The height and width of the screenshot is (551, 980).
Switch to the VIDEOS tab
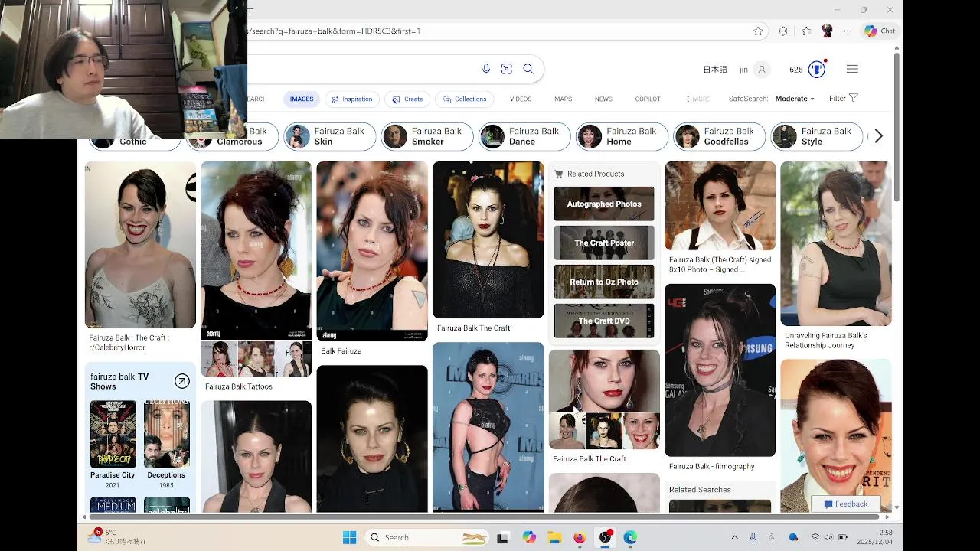(x=521, y=99)
